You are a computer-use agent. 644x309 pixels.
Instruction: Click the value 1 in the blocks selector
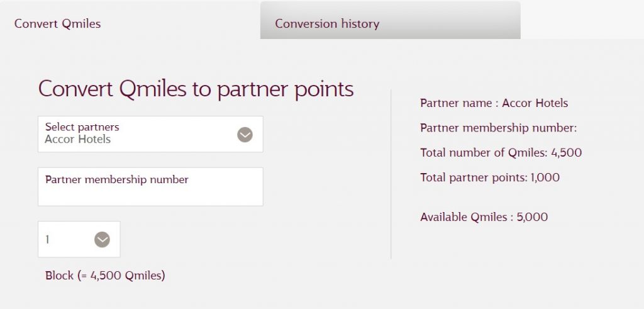(47, 240)
